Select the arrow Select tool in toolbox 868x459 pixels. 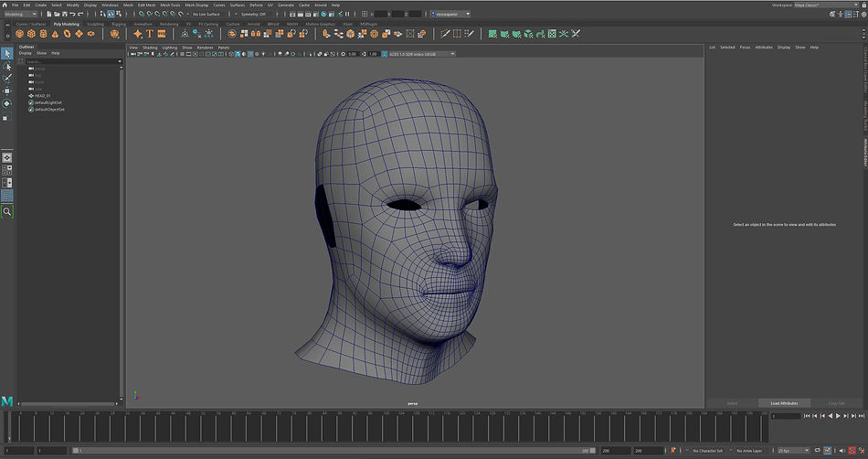click(6, 53)
